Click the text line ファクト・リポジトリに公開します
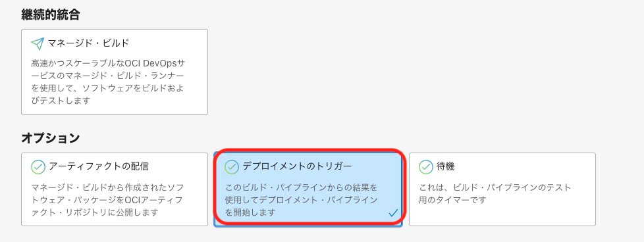The image size is (644, 242). tap(95, 212)
